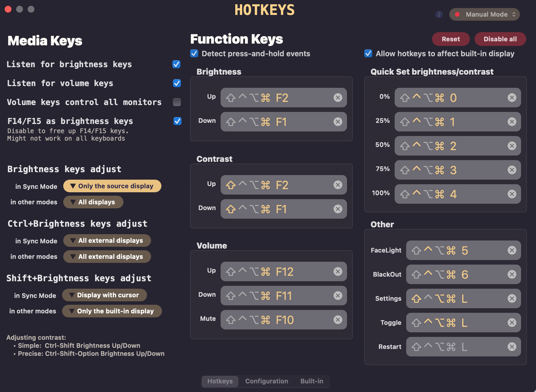Open the Manual Mode dropdown

coord(485,14)
